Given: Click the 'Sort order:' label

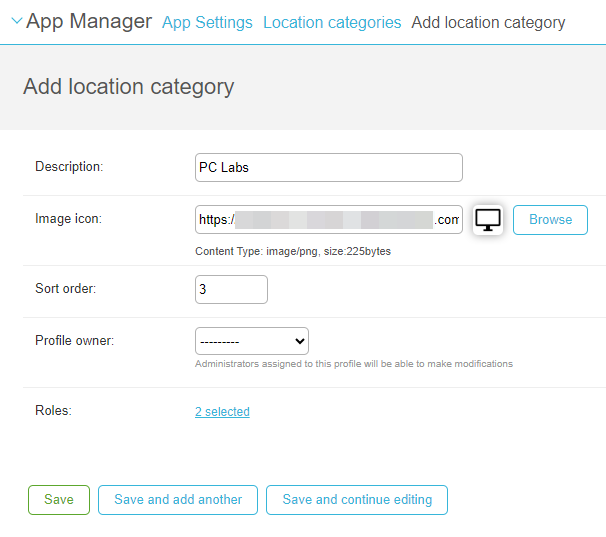Looking at the screenshot, I should coord(66,288).
